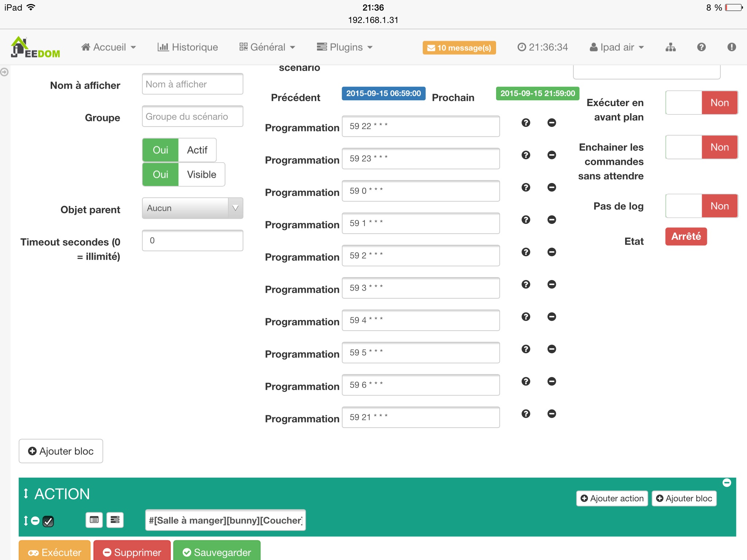
Task: Remove the programmation 59 23 * * *
Action: pos(552,155)
